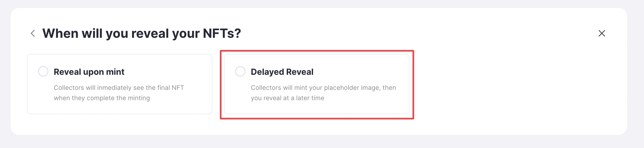Select the Delayed Reveal radio button
Image resolution: width=644 pixels, height=148 pixels.
[240, 71]
